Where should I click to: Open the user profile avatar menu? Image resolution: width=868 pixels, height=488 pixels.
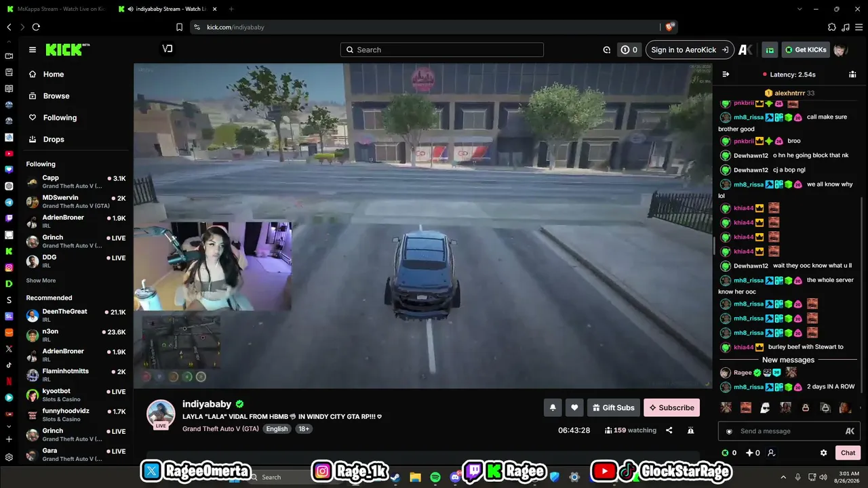(840, 49)
